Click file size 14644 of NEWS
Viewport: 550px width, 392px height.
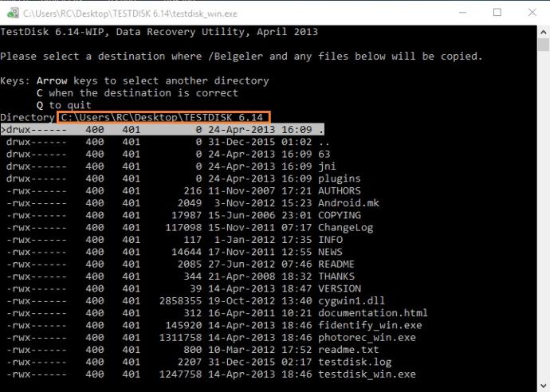pos(187,252)
